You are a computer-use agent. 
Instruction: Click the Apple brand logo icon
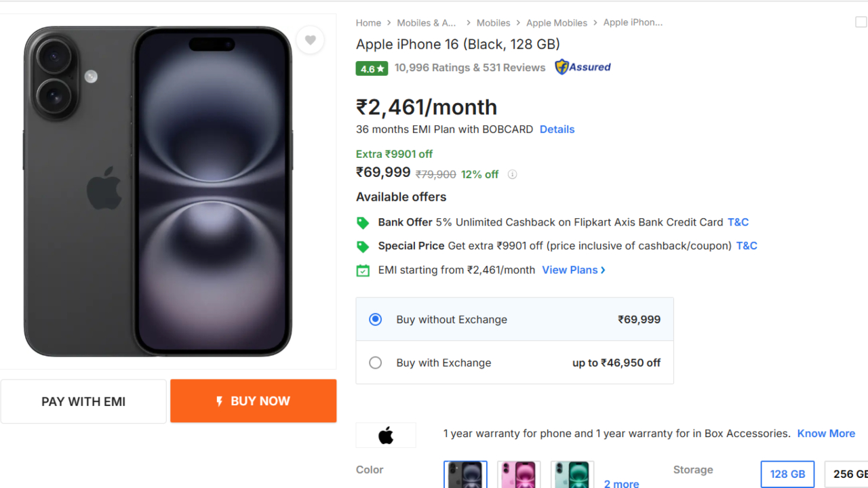point(386,435)
